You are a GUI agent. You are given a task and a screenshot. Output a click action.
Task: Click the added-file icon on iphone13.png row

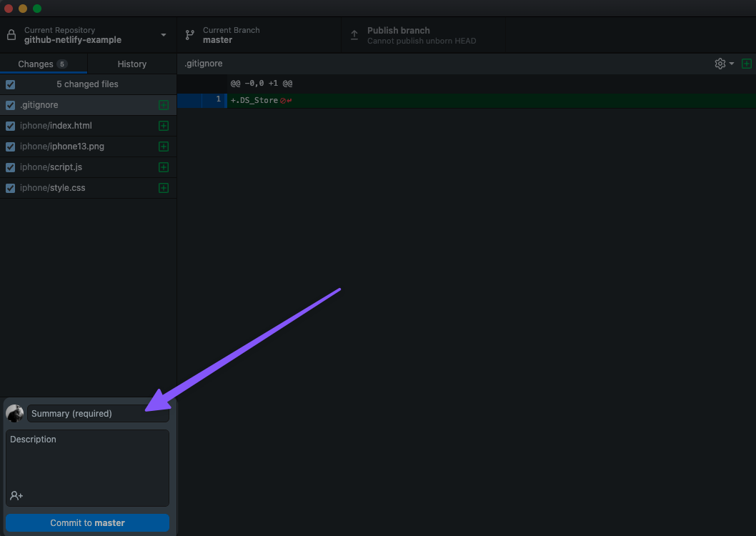[164, 147]
